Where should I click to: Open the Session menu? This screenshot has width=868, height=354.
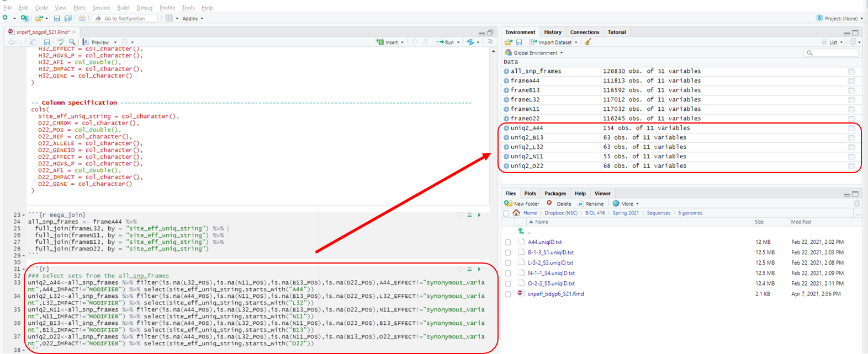tap(101, 8)
